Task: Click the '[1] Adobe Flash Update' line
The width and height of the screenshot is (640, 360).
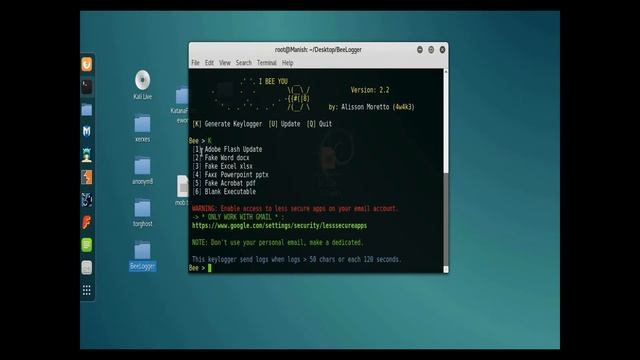Action: pyautogui.click(x=227, y=149)
